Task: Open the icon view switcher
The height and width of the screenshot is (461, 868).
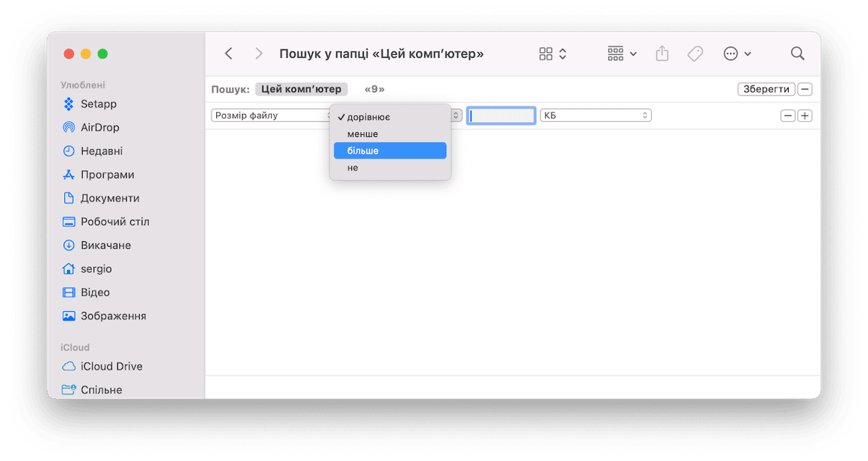Action: tap(553, 54)
